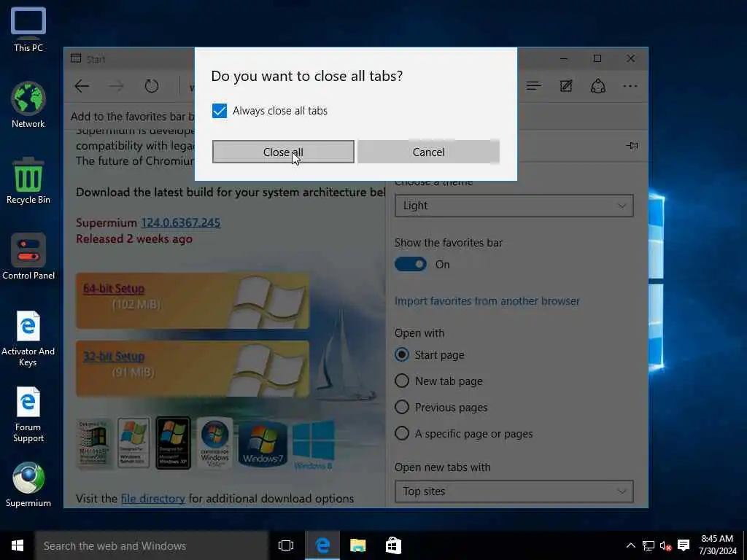Click the Search the web and Windows box
Viewport: 747px width, 560px height.
point(152,545)
